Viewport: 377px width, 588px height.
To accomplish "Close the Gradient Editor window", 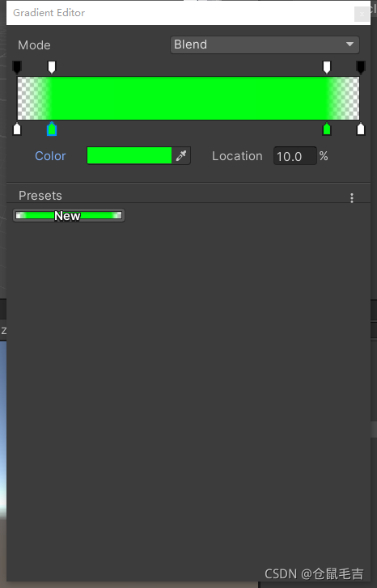I will coord(362,15).
